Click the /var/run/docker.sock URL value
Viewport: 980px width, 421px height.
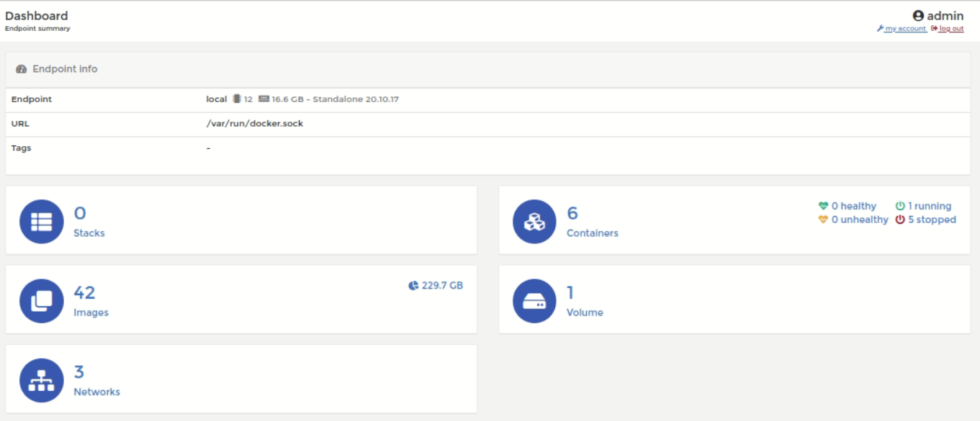[x=254, y=124]
